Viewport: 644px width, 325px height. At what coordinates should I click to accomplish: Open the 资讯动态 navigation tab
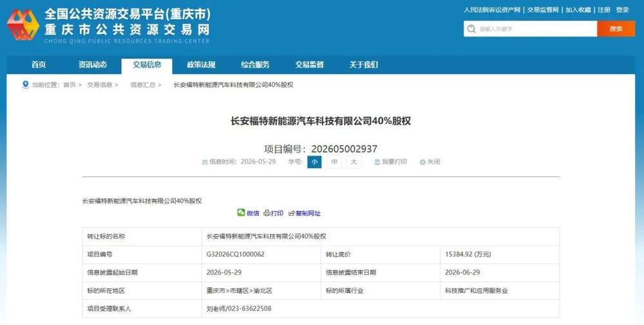(93, 65)
